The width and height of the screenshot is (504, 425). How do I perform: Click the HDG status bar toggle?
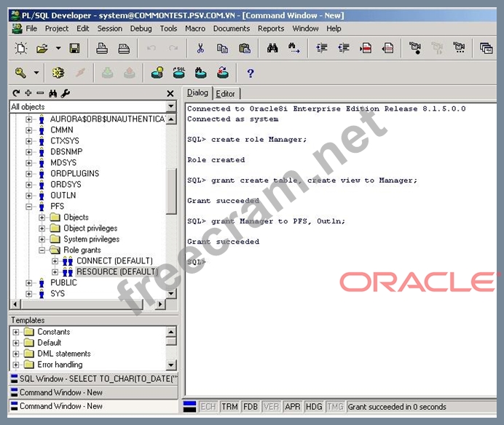[314, 407]
